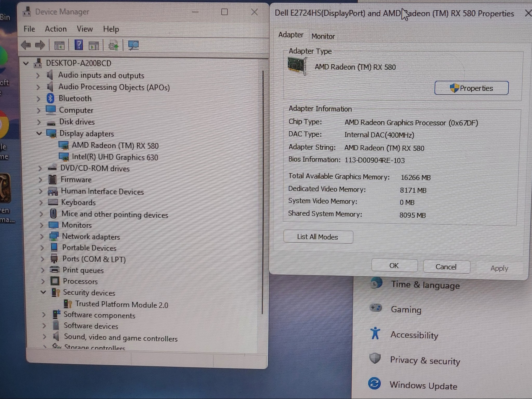This screenshot has width=532, height=399.
Task: Click the Dedicated Video Memory value 8171 MB
Action: (413, 190)
